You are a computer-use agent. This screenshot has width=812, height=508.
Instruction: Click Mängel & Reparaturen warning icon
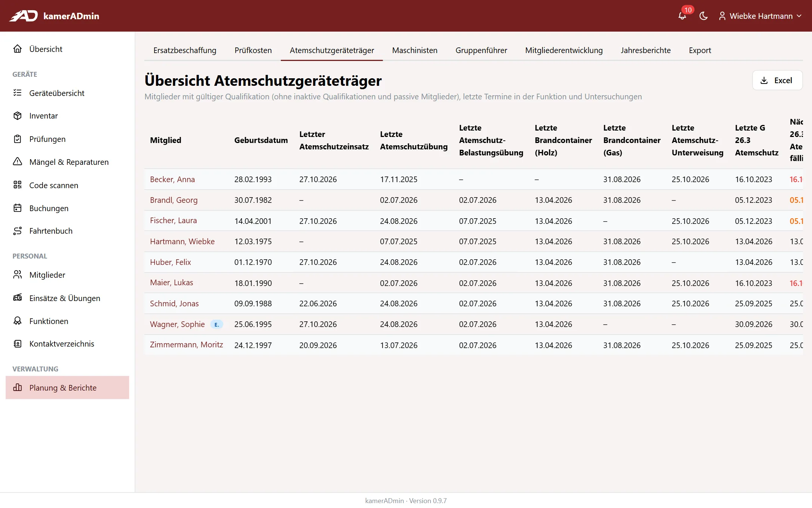[x=18, y=162]
